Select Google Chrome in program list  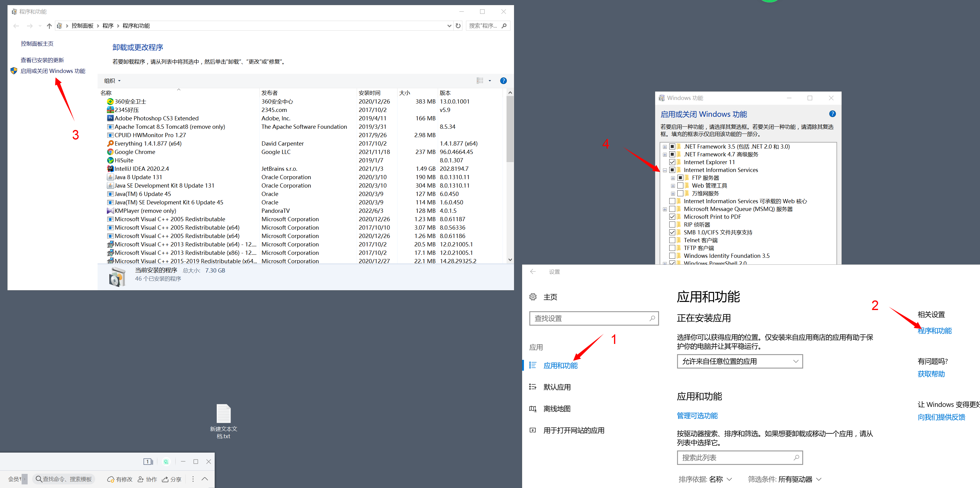(135, 152)
